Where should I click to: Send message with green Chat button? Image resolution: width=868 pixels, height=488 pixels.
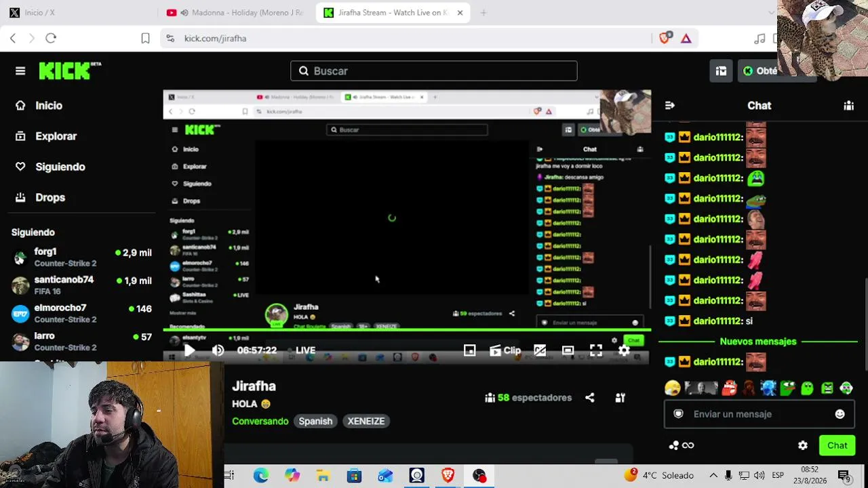[x=837, y=445]
